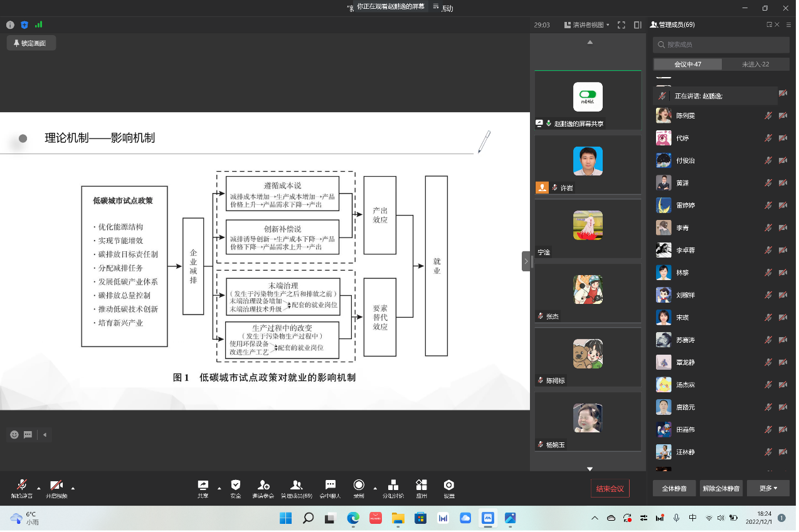Toggle the 解除静音 microphone button

pyautogui.click(x=22, y=486)
